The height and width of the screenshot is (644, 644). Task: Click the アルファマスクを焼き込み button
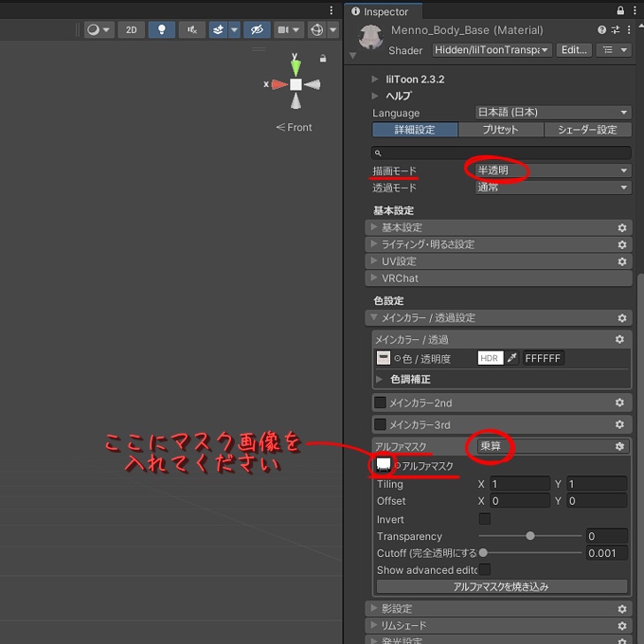click(x=502, y=586)
